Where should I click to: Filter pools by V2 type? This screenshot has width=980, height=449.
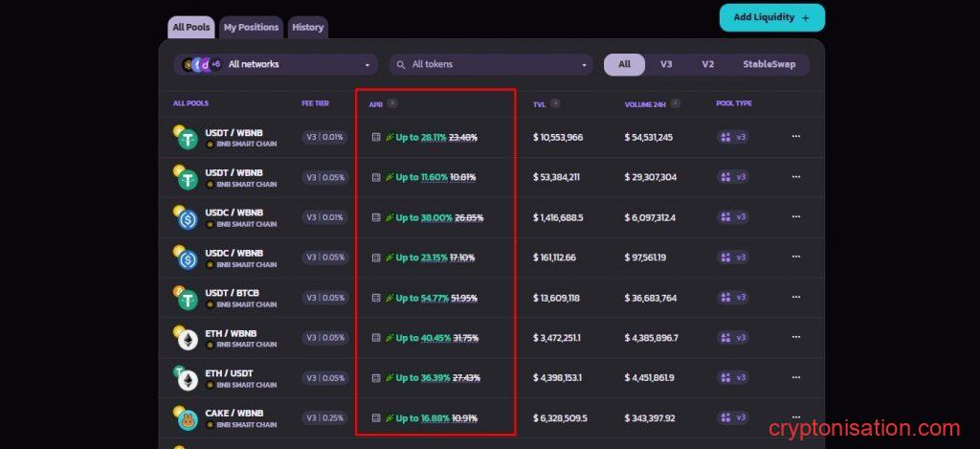click(x=707, y=64)
